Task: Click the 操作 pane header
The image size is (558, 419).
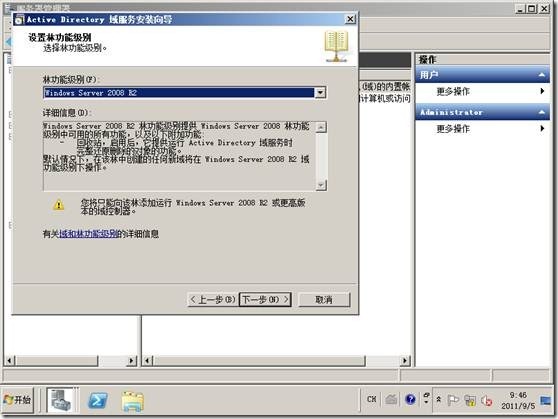Action: [x=483, y=59]
